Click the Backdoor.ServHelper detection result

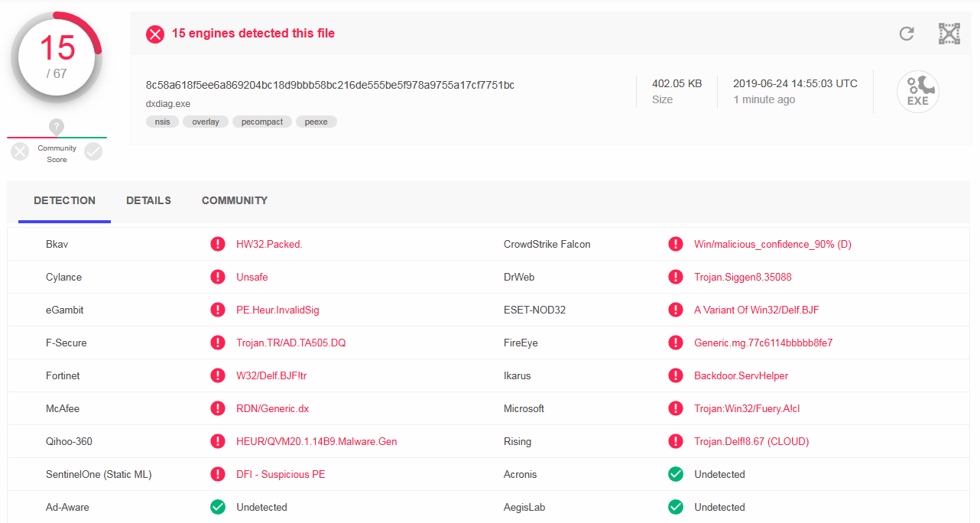pos(741,375)
